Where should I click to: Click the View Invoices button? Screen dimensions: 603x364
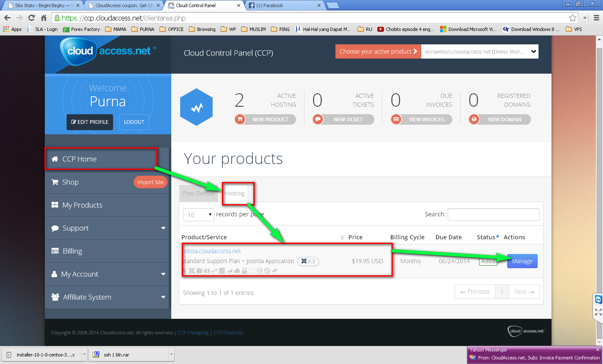(x=421, y=119)
